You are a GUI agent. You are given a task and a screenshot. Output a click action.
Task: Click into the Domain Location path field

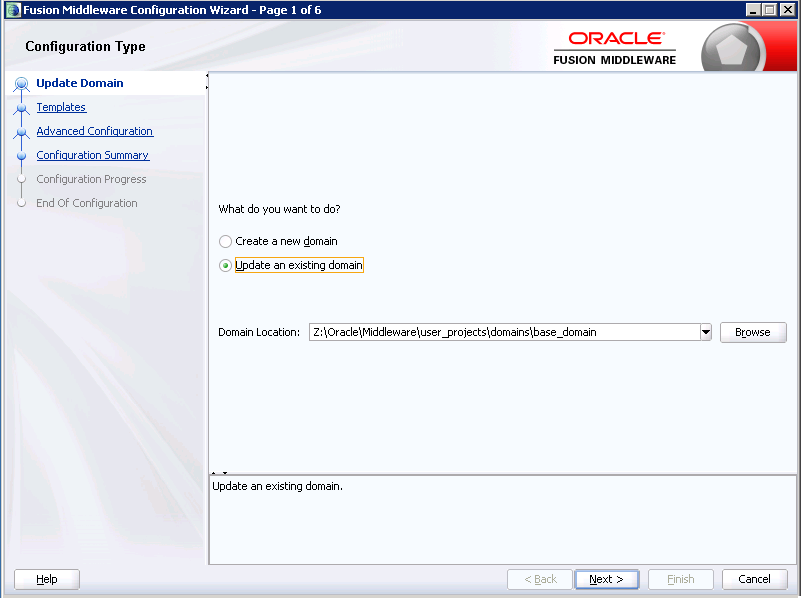click(x=504, y=332)
